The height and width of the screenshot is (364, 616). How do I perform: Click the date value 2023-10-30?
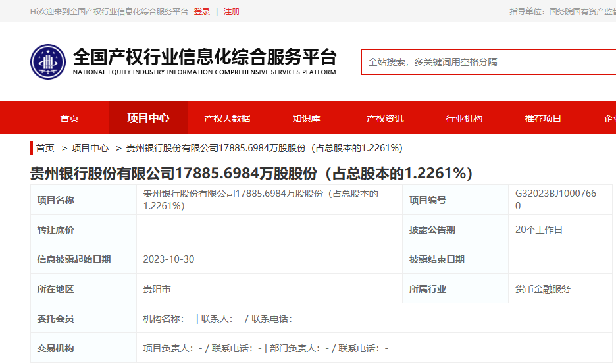pos(168,259)
